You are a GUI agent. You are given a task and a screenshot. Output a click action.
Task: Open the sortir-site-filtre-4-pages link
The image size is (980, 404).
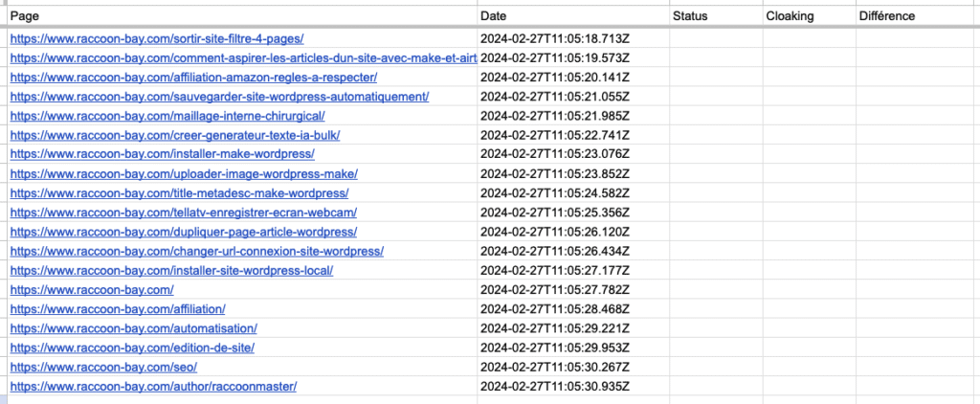click(157, 39)
